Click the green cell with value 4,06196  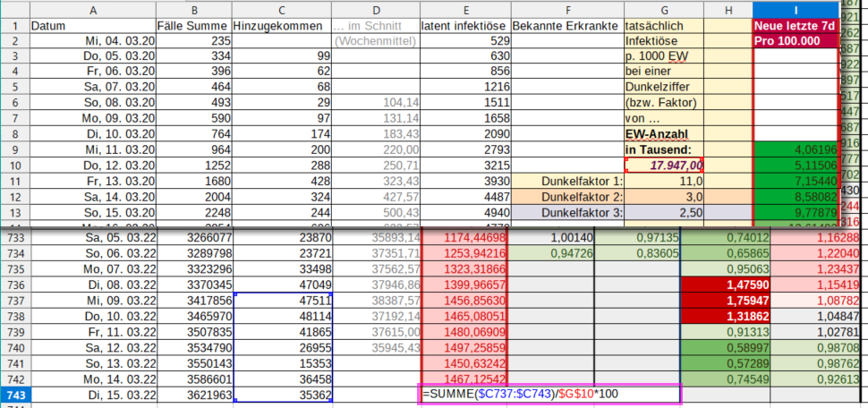(795, 150)
